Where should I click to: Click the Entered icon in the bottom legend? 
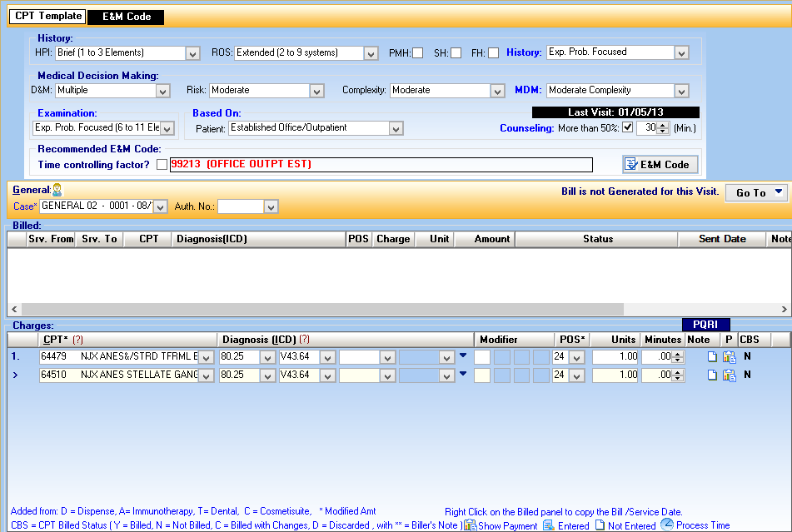[x=547, y=525]
